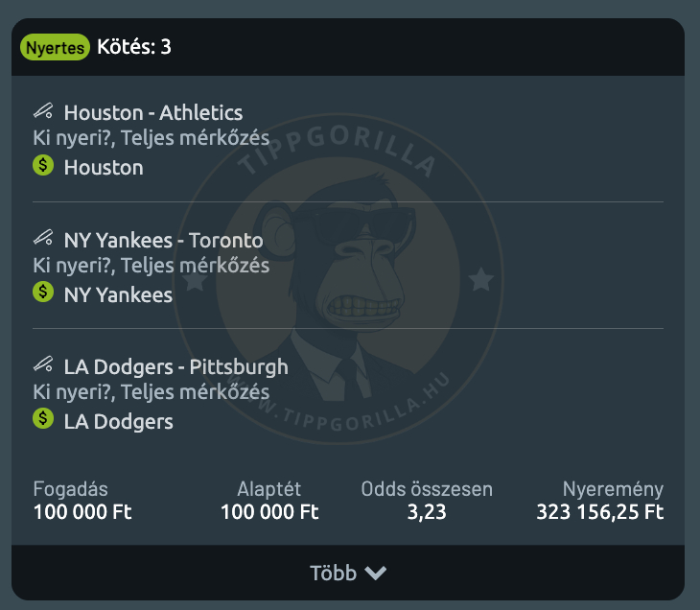Select the Kötés: 3 header label
Screen dimensions: 700x610
(134, 47)
